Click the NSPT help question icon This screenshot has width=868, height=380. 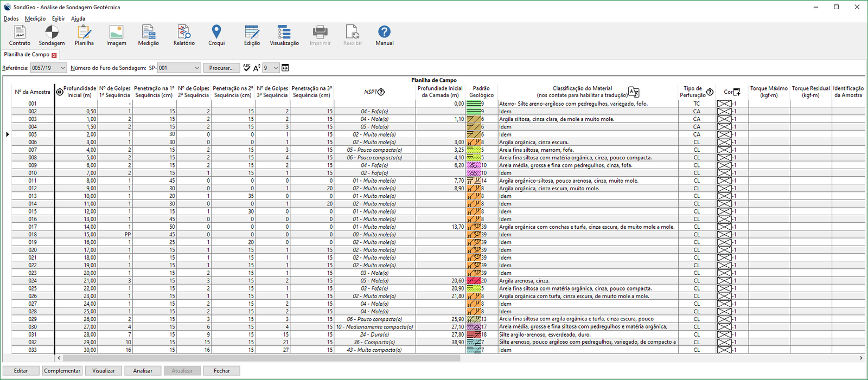[381, 92]
